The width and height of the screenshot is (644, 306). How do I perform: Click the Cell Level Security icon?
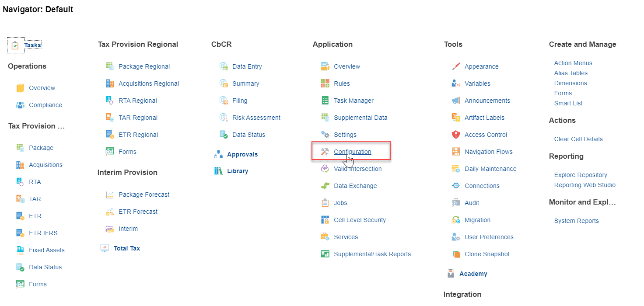click(x=325, y=220)
